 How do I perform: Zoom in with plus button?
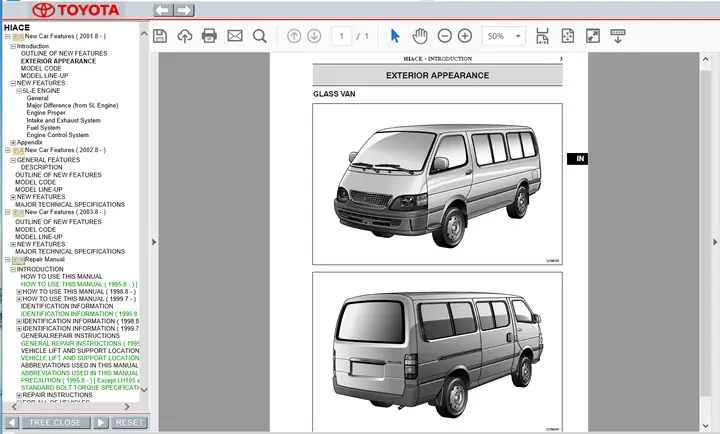[x=465, y=36]
